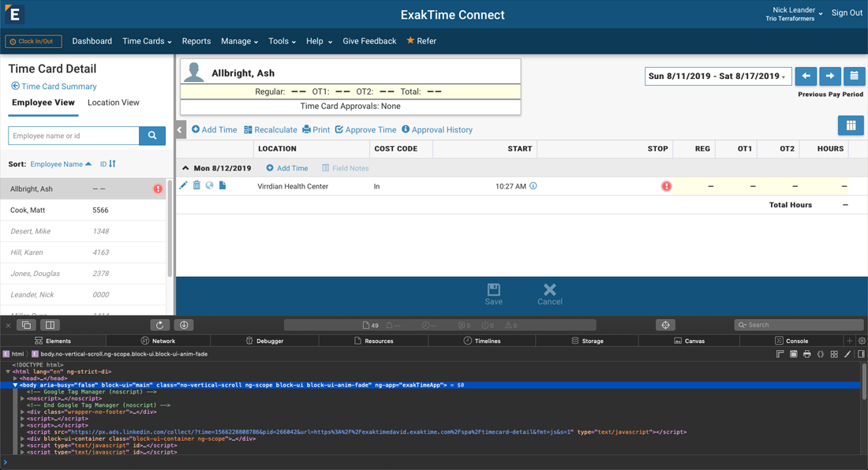Select employee Cook, Matt

(83, 210)
